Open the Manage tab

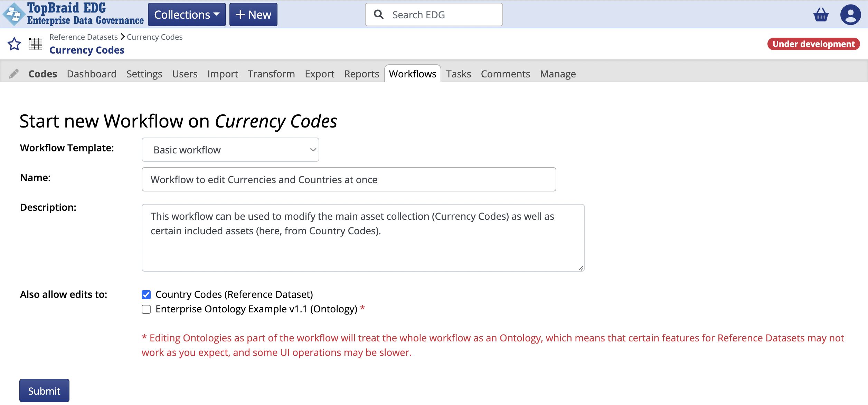[558, 74]
